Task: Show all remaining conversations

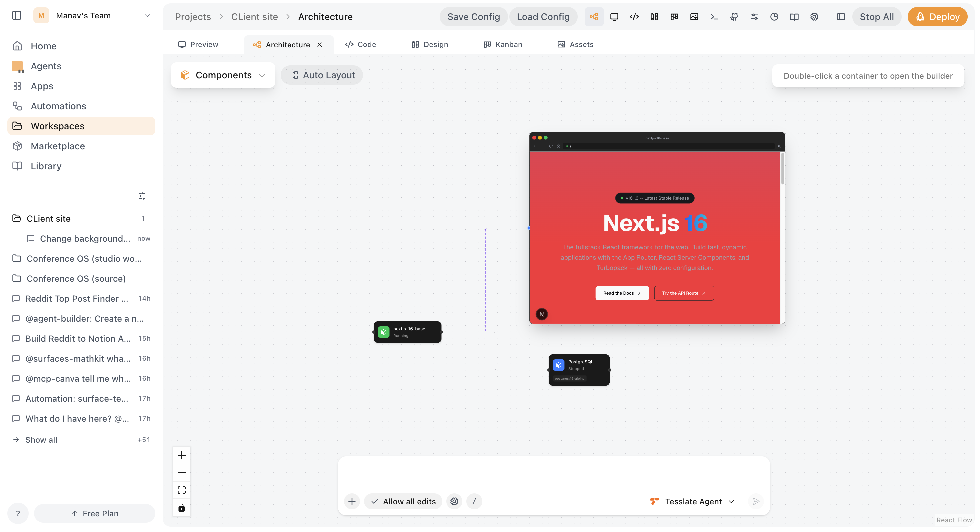Action: click(x=81, y=440)
